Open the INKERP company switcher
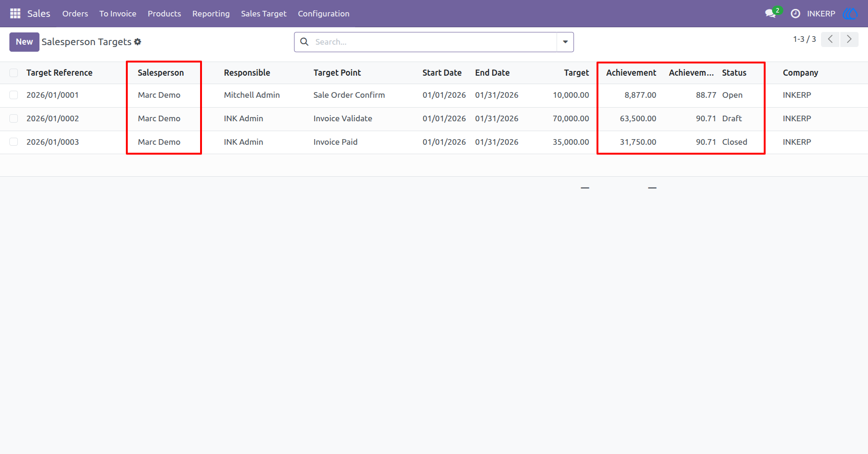Image resolution: width=868 pixels, height=454 pixels. point(821,14)
